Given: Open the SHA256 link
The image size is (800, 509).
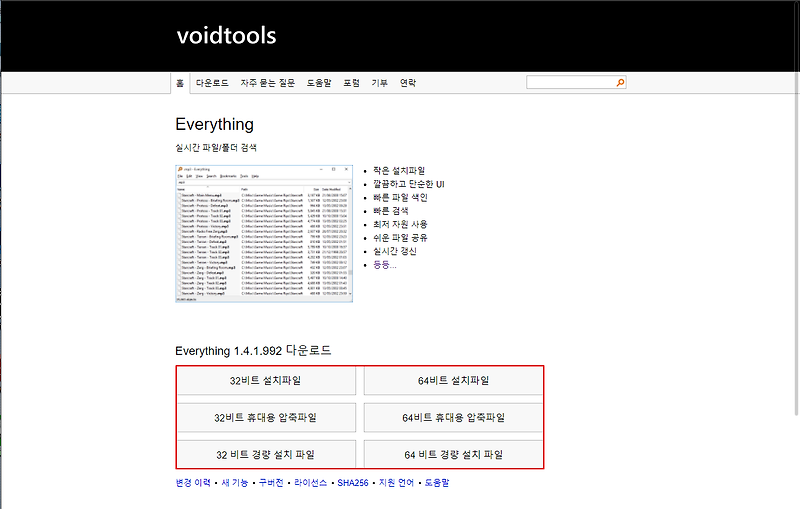Looking at the screenshot, I should 353,482.
